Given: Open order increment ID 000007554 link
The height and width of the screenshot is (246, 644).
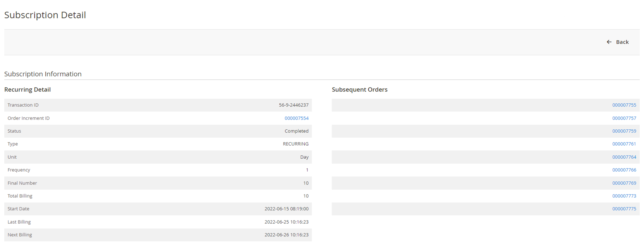Looking at the screenshot, I should [x=296, y=118].
